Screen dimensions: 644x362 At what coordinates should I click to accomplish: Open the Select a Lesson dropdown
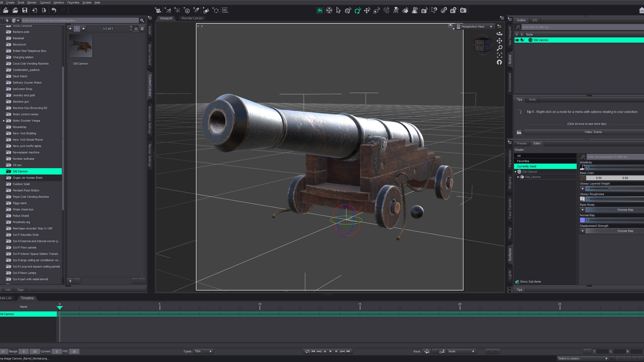[583, 358]
